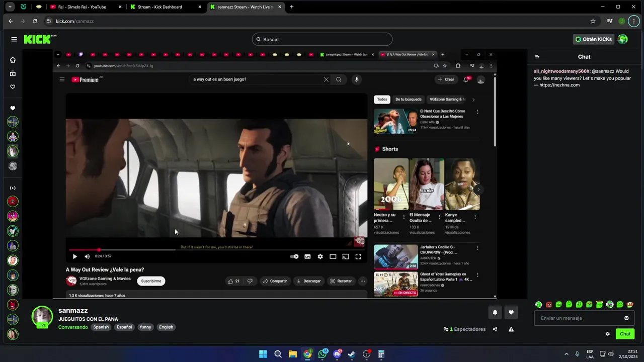644x362 pixels.
Task: Click the Kick logo
Action: pyautogui.click(x=40, y=39)
